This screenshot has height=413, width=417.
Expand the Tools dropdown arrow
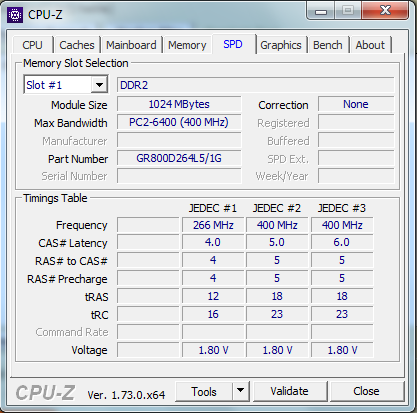240,391
